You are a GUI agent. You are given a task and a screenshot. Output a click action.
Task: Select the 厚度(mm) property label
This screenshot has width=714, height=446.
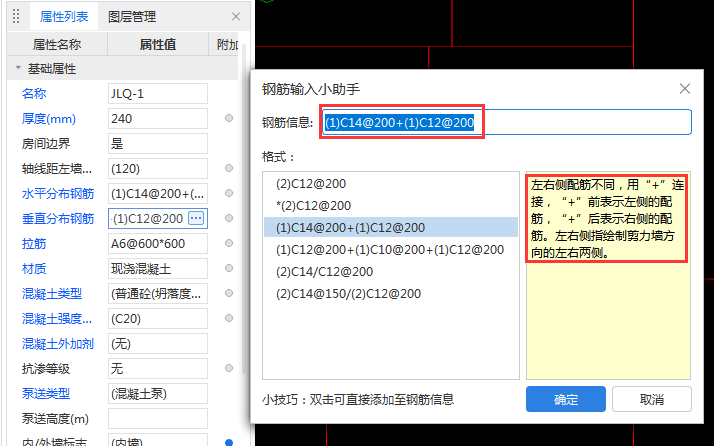[49, 119]
